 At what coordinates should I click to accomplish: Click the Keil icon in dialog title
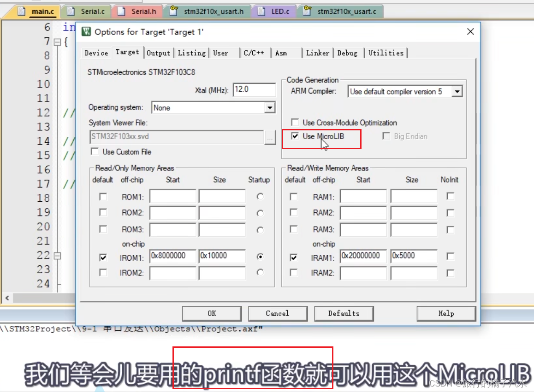click(86, 32)
